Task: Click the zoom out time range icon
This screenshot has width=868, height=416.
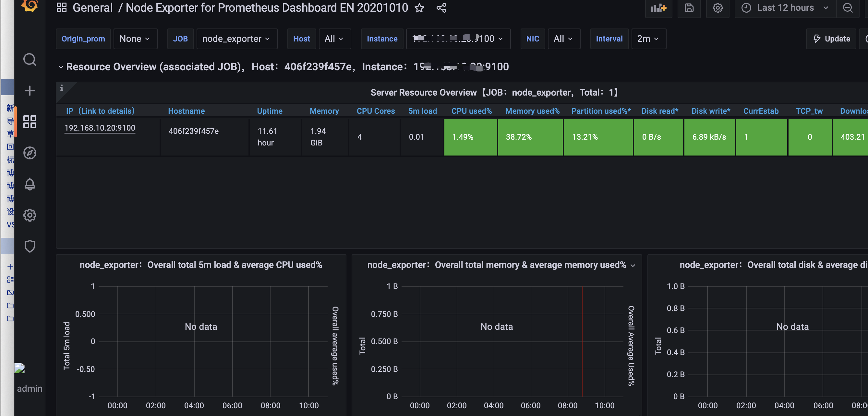Action: point(848,8)
